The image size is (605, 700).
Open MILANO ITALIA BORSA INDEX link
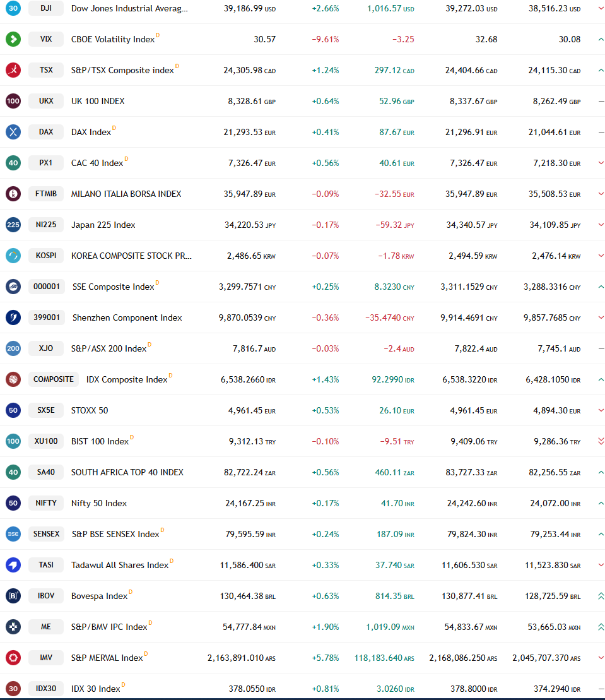point(126,194)
